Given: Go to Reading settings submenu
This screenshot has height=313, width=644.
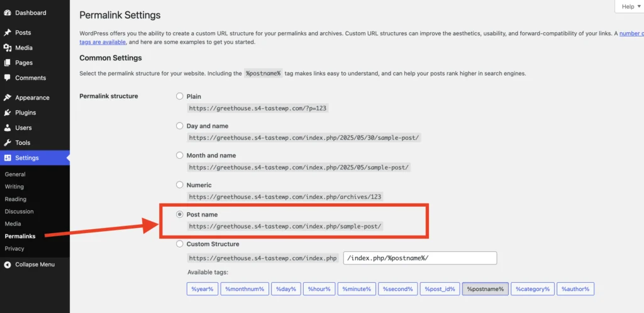Looking at the screenshot, I should point(16,199).
